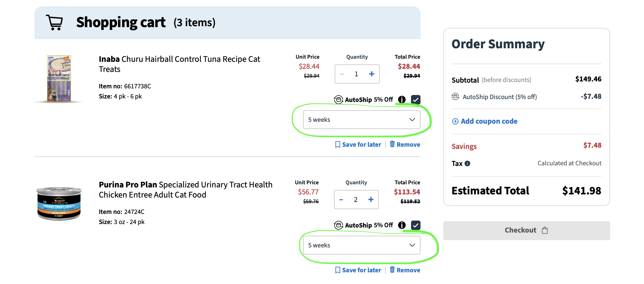Open the Inaba Churu product thumbnail
Image resolution: width=644 pixels, height=284 pixels.
point(59,78)
